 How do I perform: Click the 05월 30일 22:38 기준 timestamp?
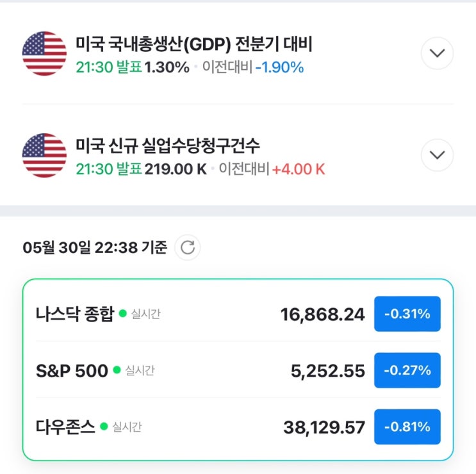pos(95,248)
